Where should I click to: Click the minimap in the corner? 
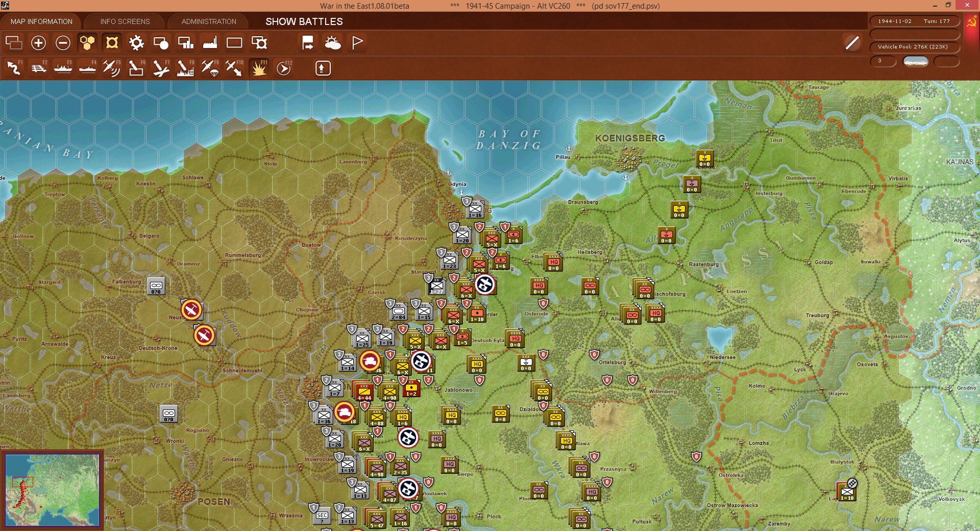click(52, 490)
